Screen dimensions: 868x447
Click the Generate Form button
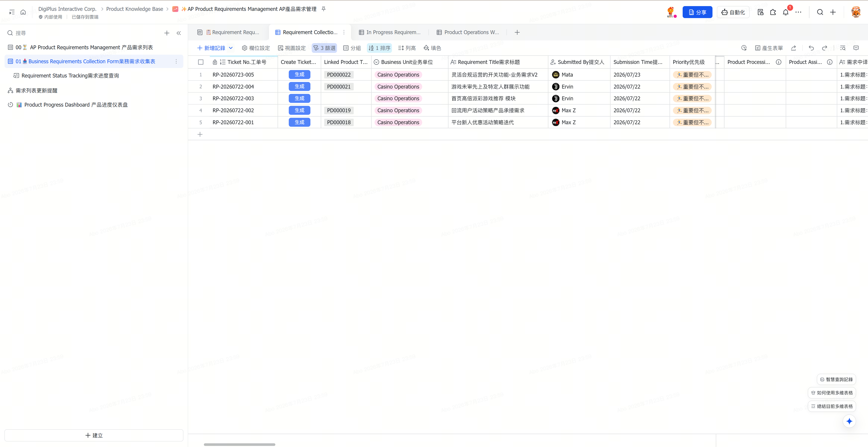(769, 48)
